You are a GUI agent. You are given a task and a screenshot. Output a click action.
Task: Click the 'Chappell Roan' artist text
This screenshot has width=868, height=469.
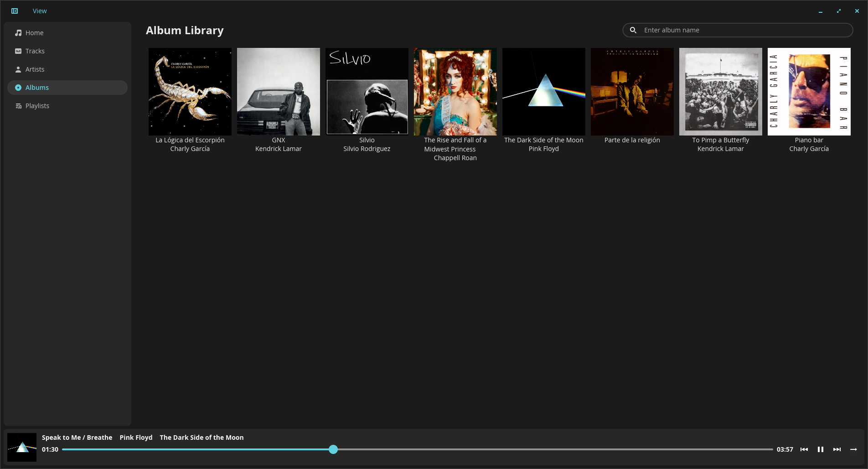click(455, 158)
